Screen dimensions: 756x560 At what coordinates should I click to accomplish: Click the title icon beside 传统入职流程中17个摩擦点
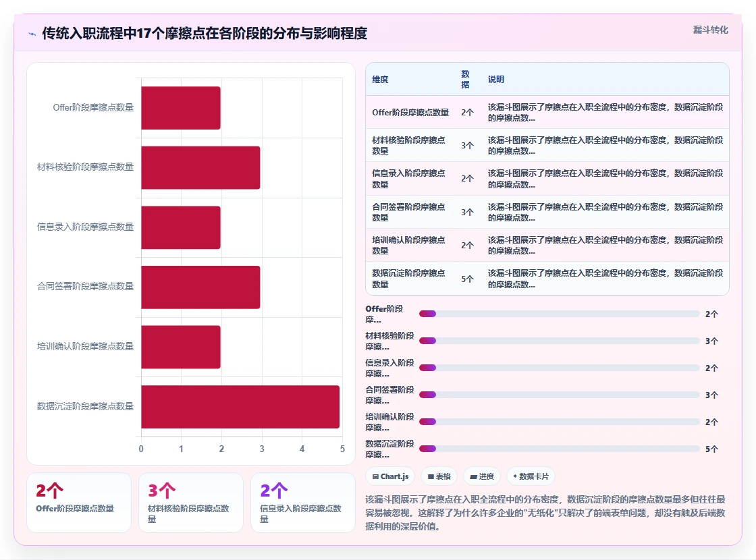(x=32, y=34)
